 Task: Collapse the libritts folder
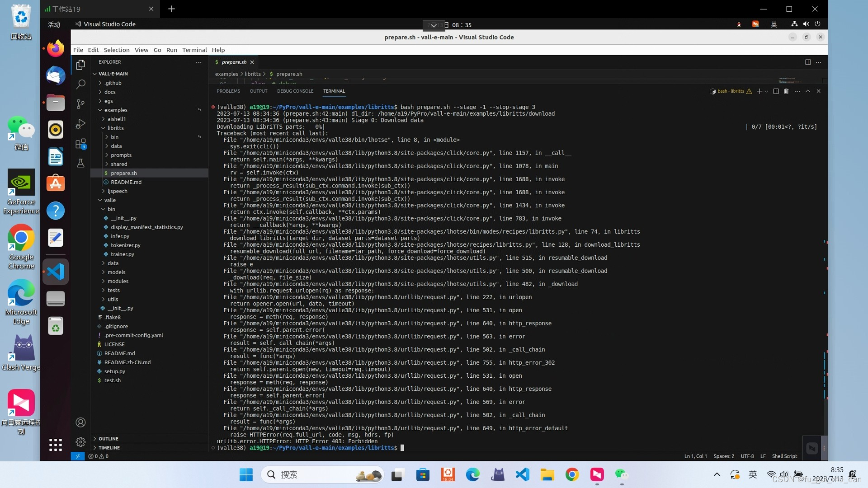click(x=149, y=128)
